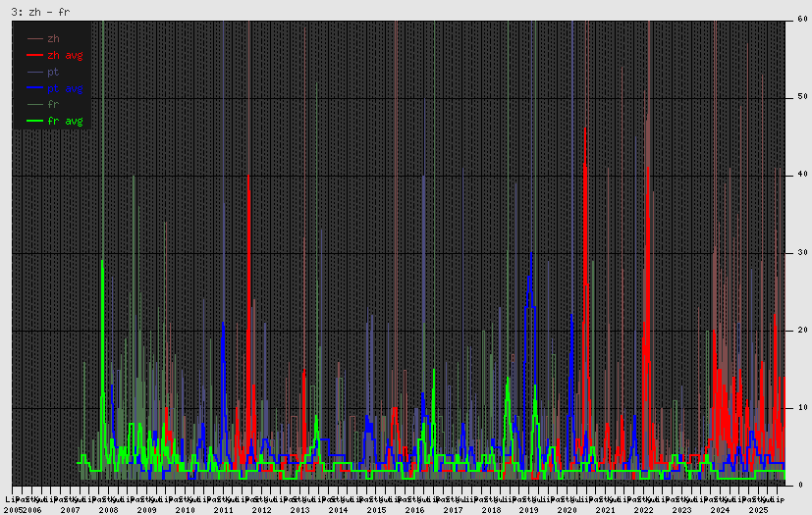
Task: Click the 2010 year label on x-axis
Action: pos(185,510)
